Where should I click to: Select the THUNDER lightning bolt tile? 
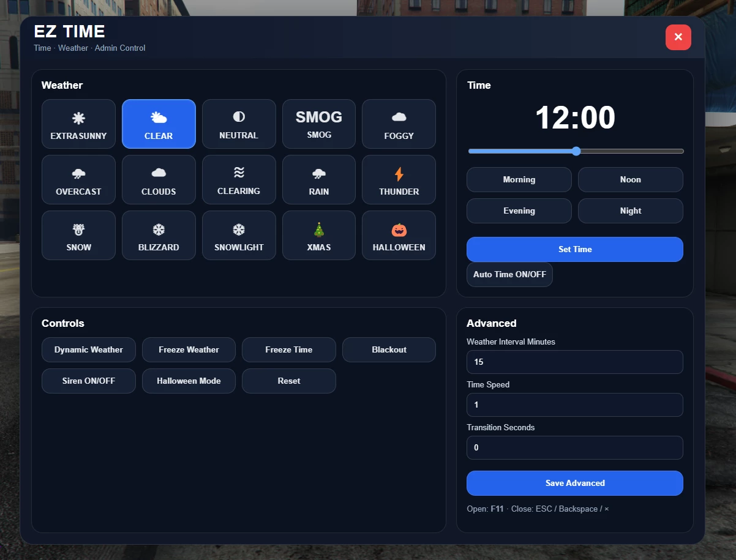(x=399, y=179)
